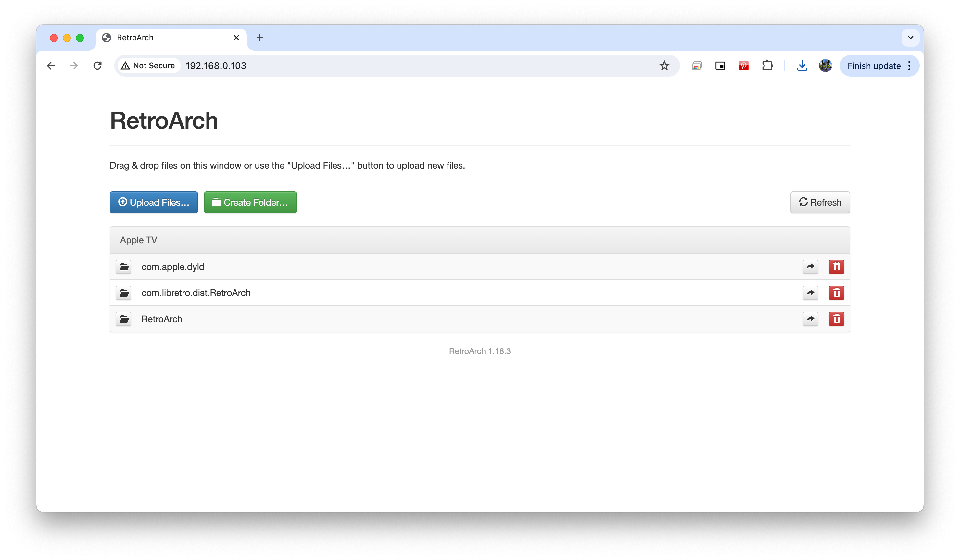Click the address bar showing 192.168.0.103
The height and width of the screenshot is (560, 960).
point(215,65)
